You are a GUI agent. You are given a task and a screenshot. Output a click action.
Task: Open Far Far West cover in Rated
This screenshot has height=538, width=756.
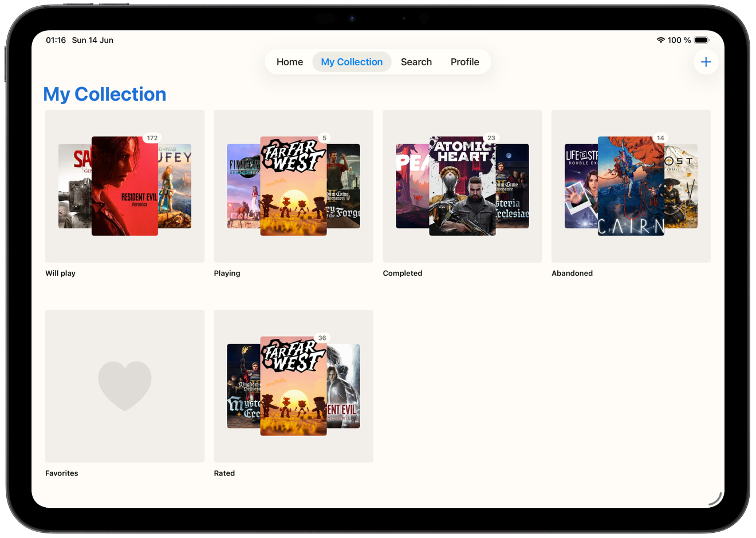tap(293, 386)
